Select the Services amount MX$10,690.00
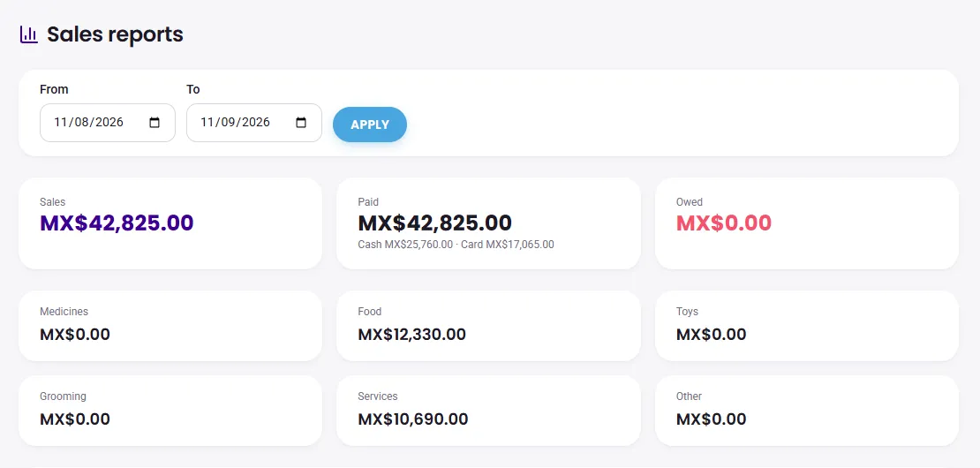Screen dimensions: 980x468 (413, 419)
